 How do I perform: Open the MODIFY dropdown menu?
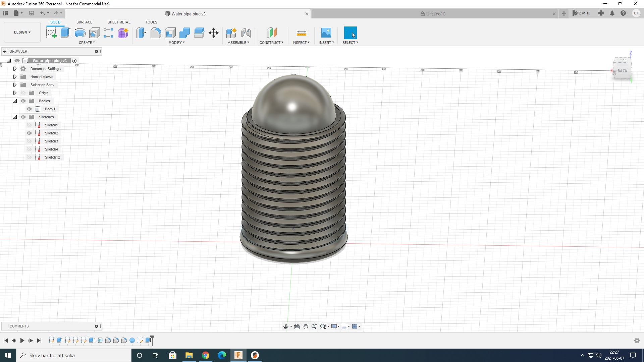click(177, 43)
